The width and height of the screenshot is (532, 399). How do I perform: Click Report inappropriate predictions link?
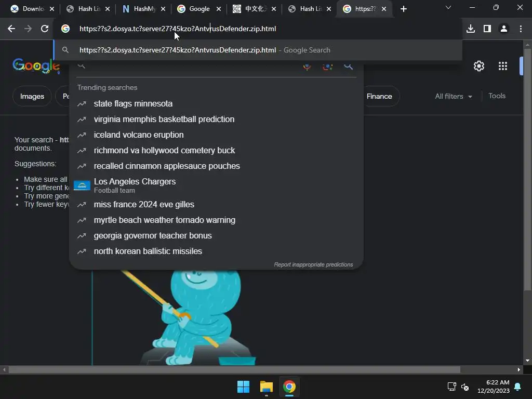click(x=313, y=264)
